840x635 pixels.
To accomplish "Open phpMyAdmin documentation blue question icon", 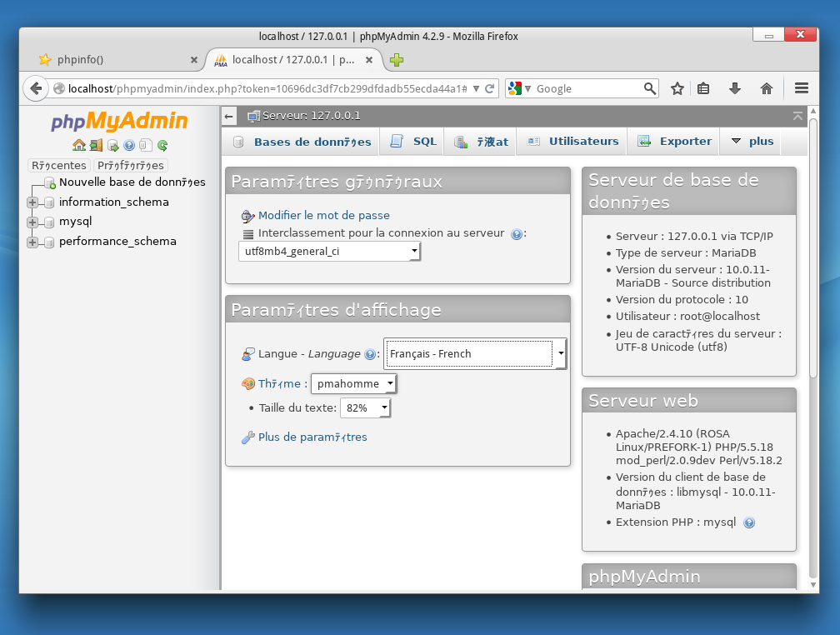I will tap(129, 145).
